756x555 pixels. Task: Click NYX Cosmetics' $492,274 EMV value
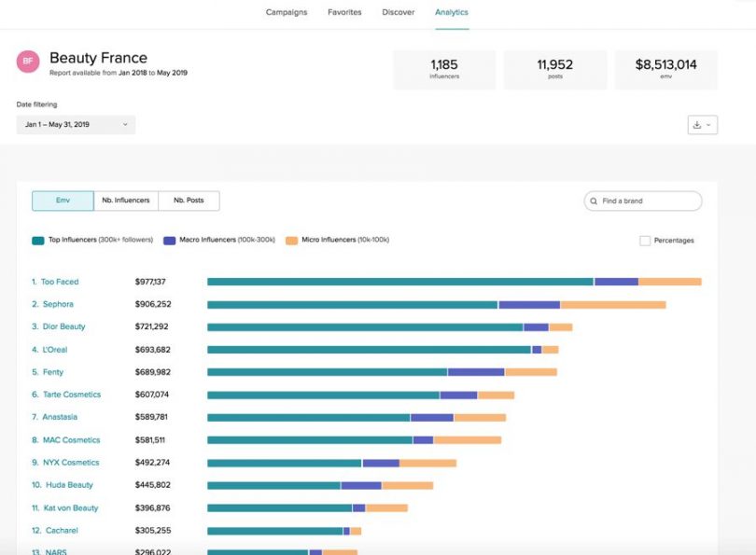(x=152, y=462)
